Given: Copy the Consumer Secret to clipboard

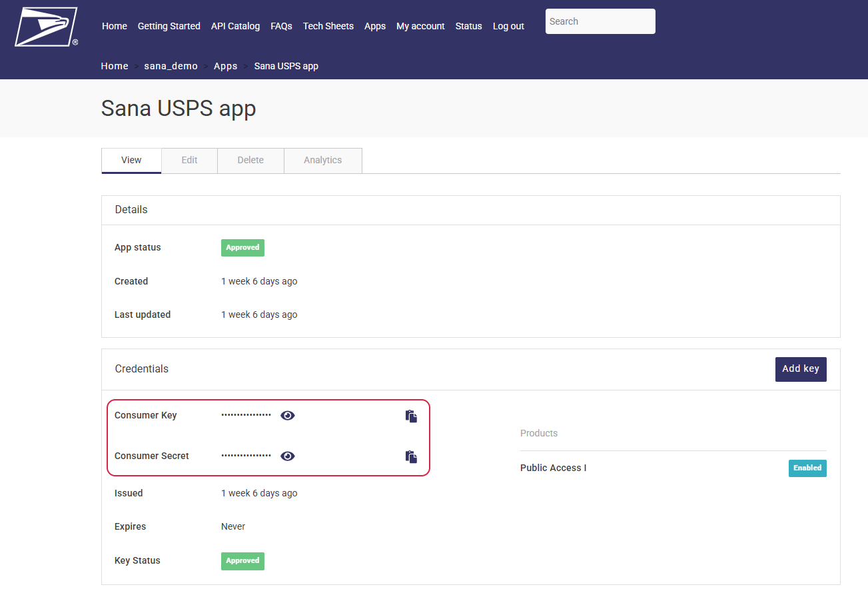Looking at the screenshot, I should coord(412,456).
